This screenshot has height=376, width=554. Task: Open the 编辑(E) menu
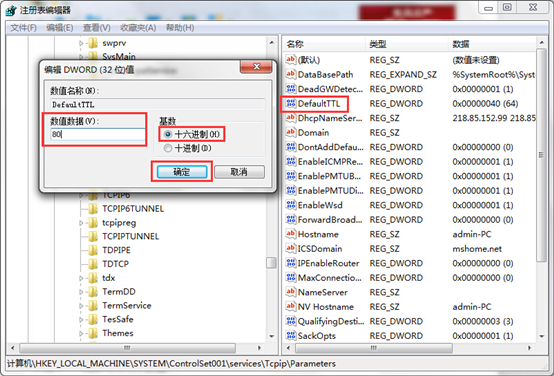tap(60, 28)
